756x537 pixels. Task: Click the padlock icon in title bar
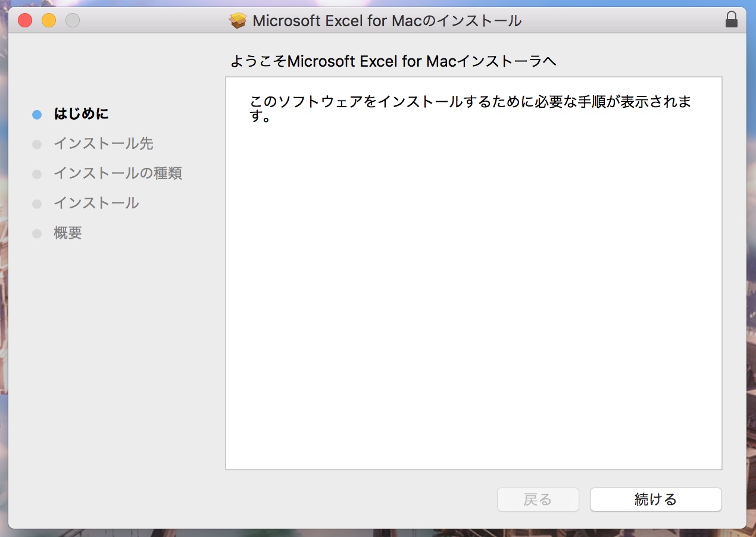pos(731,20)
